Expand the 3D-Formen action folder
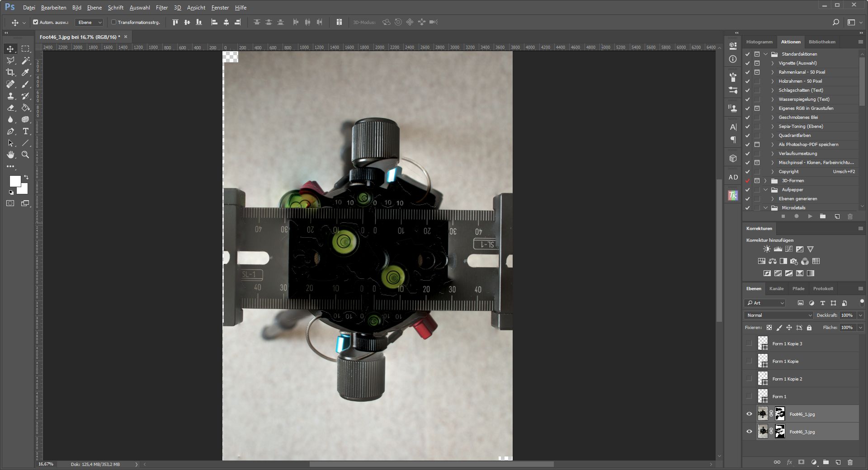This screenshot has height=470, width=868. coord(766,181)
